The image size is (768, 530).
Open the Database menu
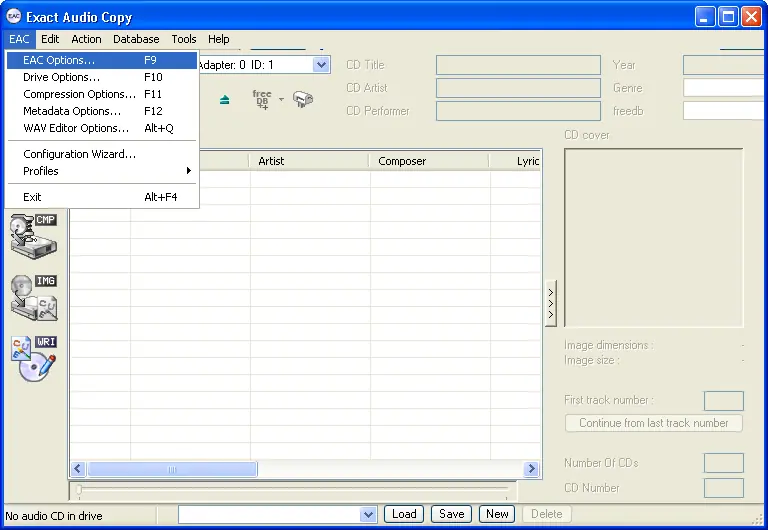pyautogui.click(x=136, y=39)
